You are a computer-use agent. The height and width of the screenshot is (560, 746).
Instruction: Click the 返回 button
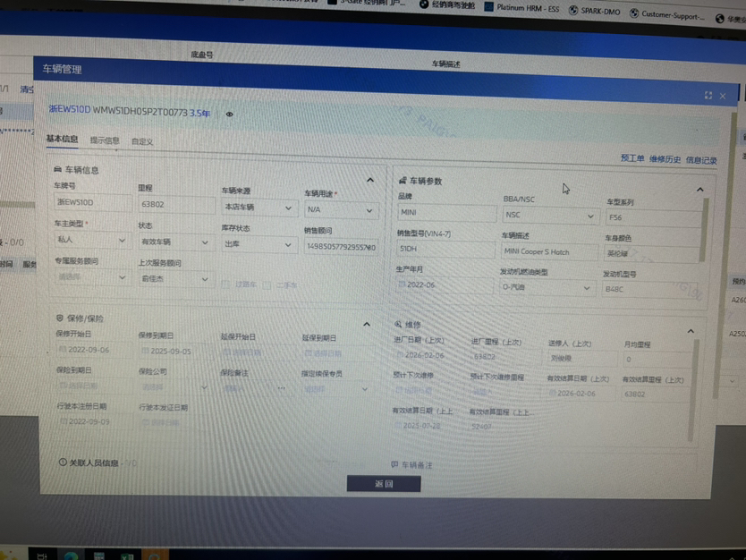coord(384,483)
